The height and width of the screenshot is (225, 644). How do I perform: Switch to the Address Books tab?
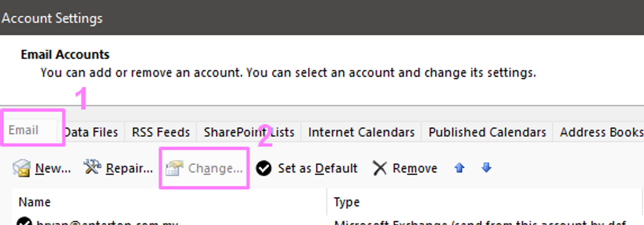[601, 132]
